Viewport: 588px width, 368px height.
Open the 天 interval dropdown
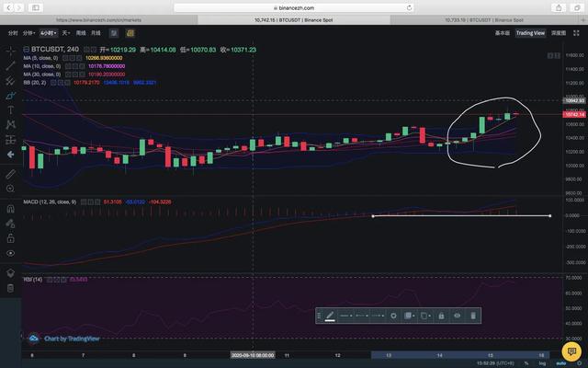[66, 33]
